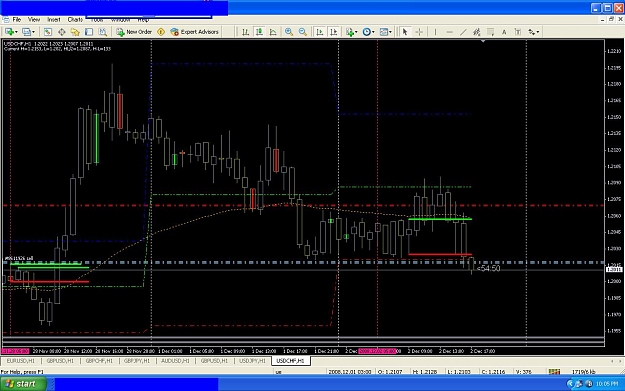Launch MetaEditor via yellow diamond icon
Viewport: 625px width, 391px height.
coord(161,32)
